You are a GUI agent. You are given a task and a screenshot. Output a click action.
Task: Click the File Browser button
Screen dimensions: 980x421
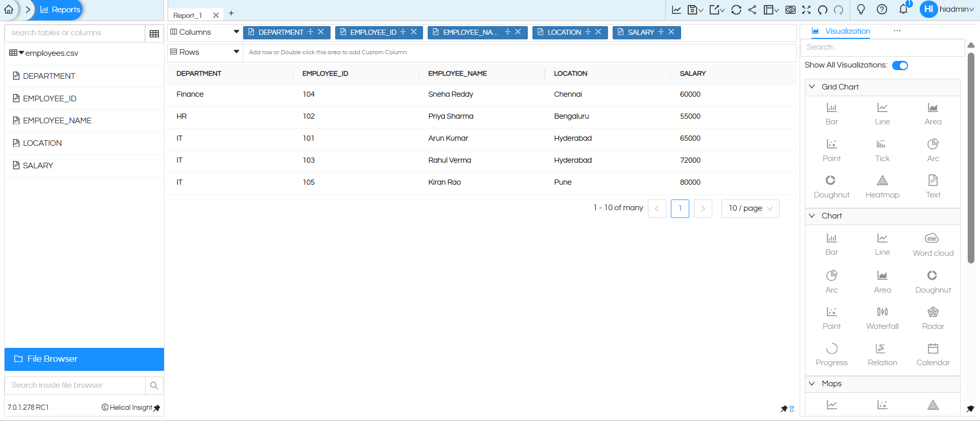point(84,359)
